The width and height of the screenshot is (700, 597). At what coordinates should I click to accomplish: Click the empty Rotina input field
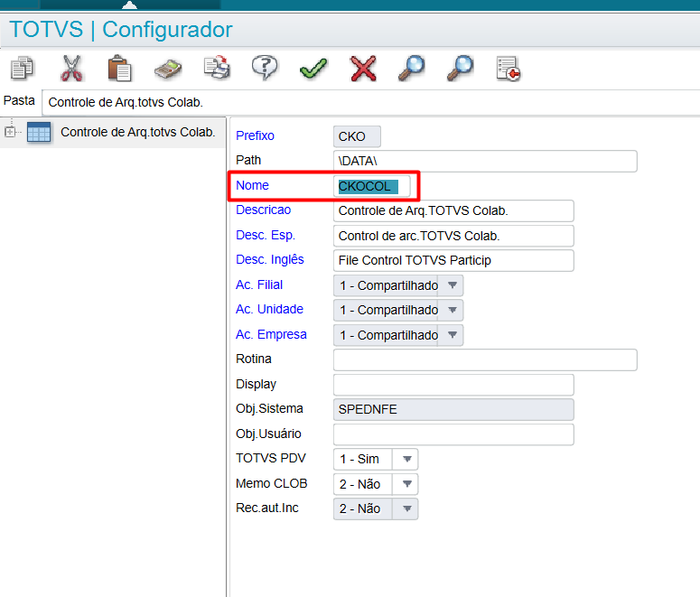485,359
